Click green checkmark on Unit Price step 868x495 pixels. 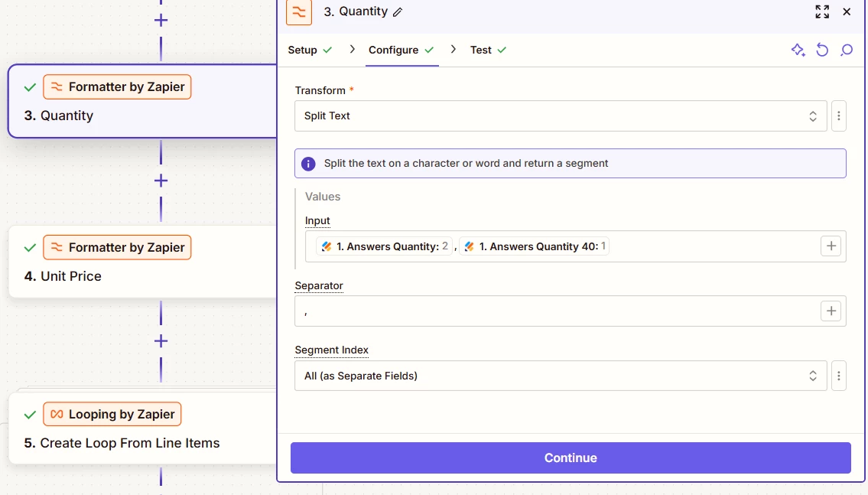tap(30, 248)
